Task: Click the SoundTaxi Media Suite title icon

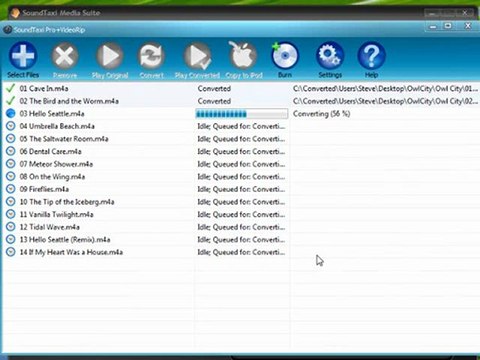Action: click(15, 13)
